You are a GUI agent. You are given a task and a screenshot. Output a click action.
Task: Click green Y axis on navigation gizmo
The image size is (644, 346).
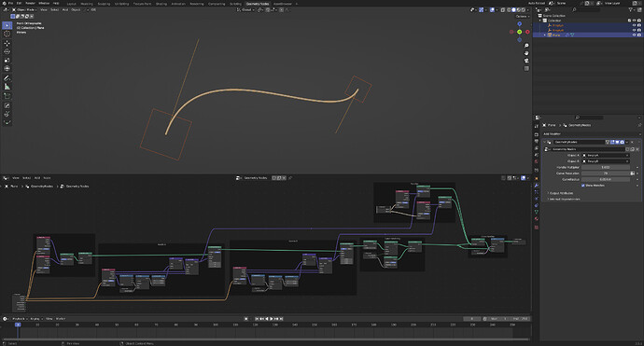click(x=520, y=32)
